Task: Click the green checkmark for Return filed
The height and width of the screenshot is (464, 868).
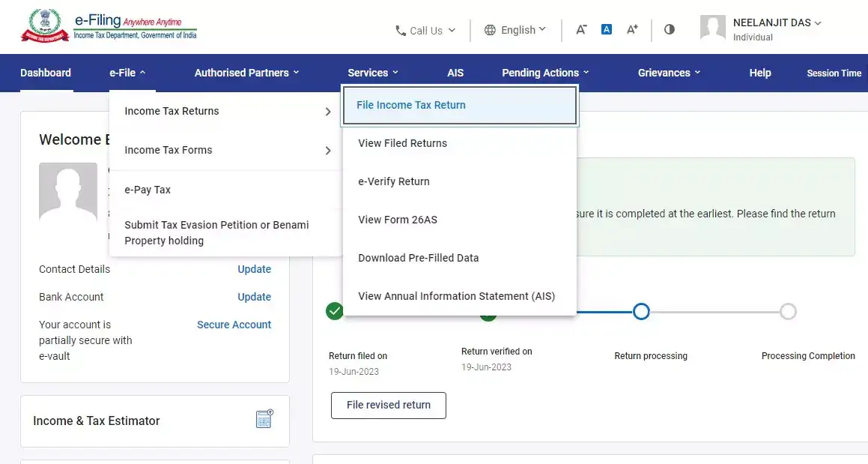Action: (334, 310)
